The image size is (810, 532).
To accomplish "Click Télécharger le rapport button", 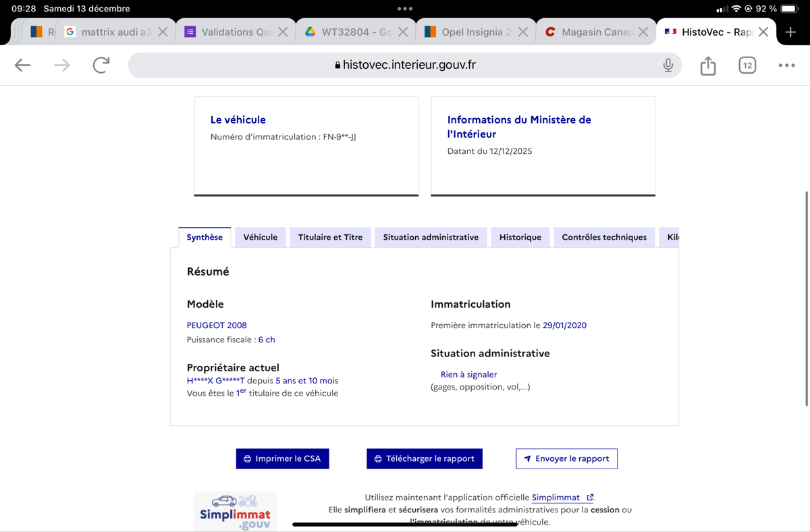I will [x=425, y=458].
